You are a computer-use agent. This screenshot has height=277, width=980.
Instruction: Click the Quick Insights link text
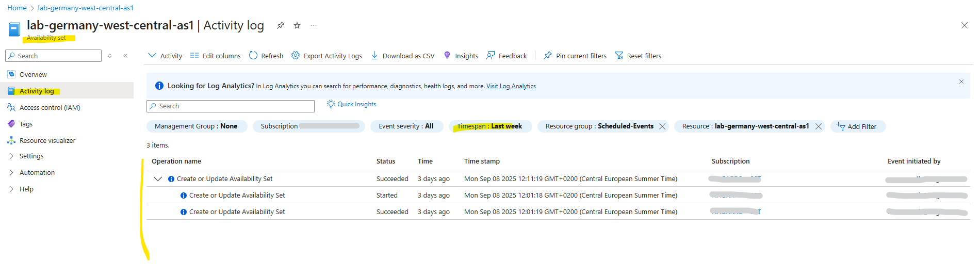[357, 104]
